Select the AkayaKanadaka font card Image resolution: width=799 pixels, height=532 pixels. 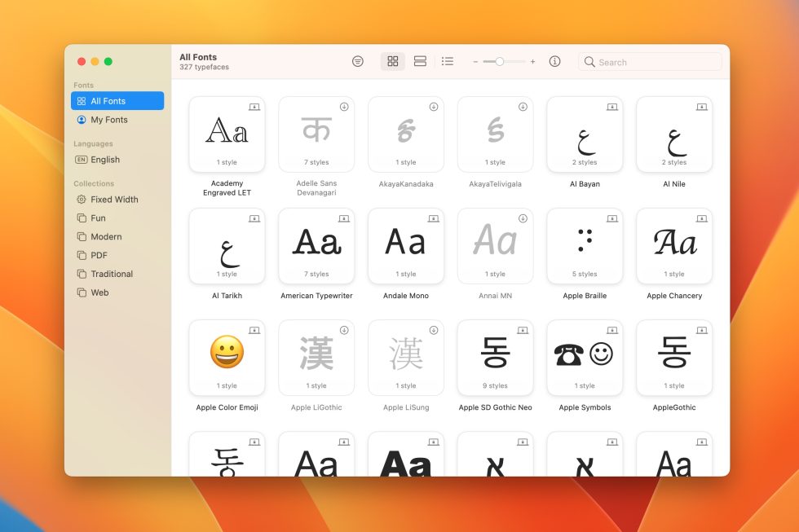coord(406,134)
